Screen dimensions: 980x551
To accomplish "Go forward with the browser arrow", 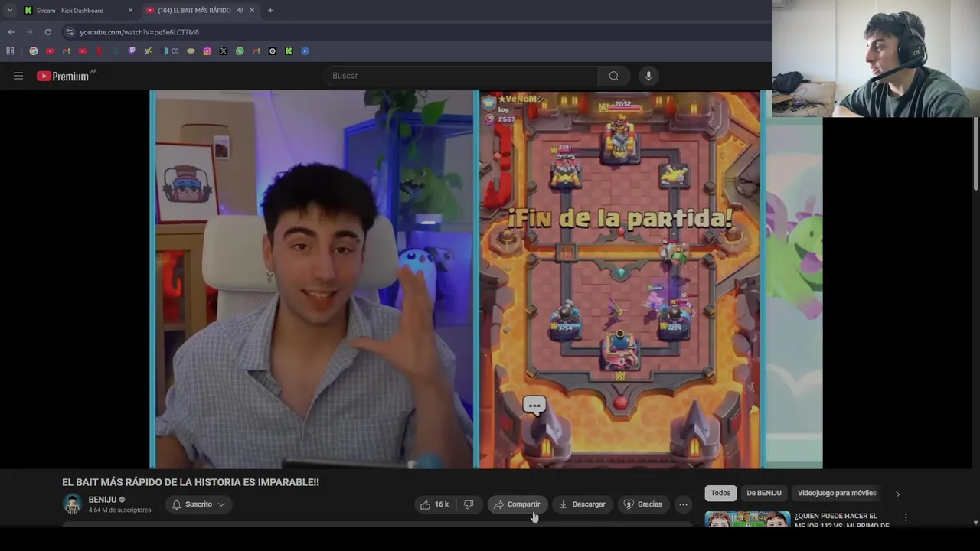I will [x=29, y=32].
